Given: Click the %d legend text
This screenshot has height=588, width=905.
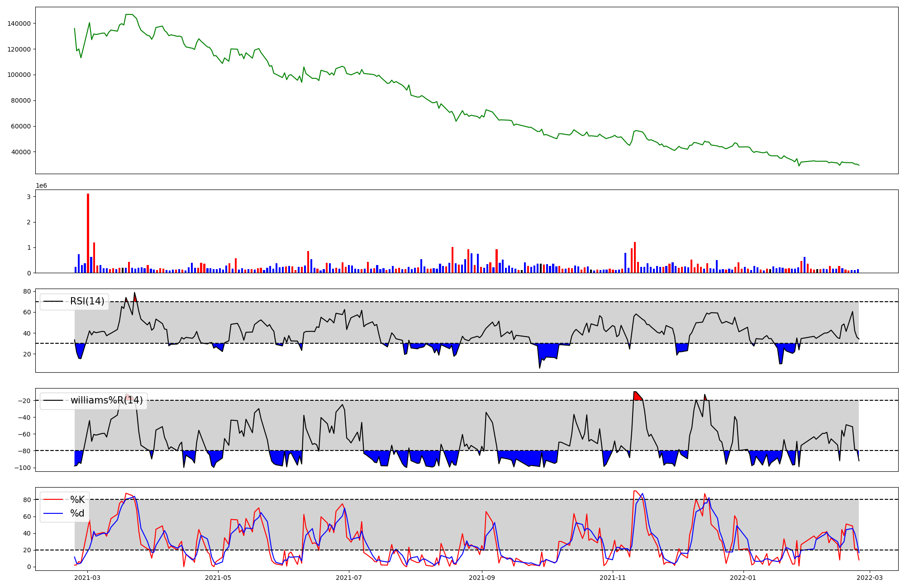Looking at the screenshot, I should (x=77, y=513).
